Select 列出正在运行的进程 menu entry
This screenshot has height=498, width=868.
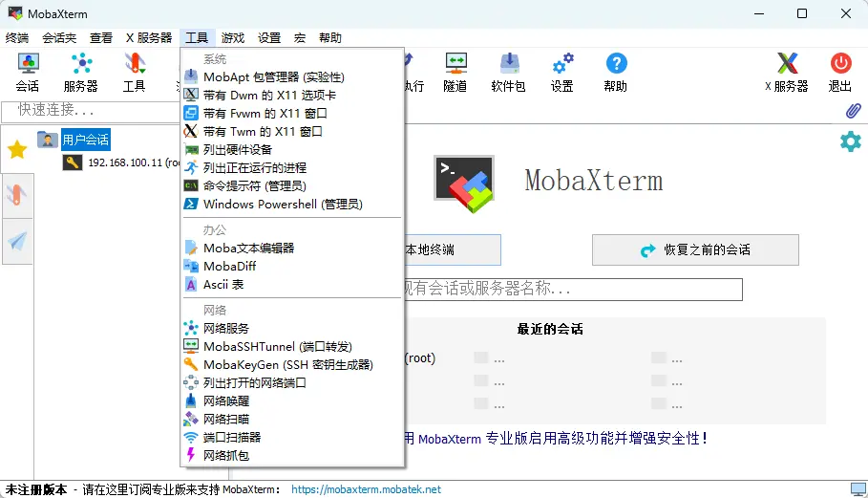click(x=292, y=168)
